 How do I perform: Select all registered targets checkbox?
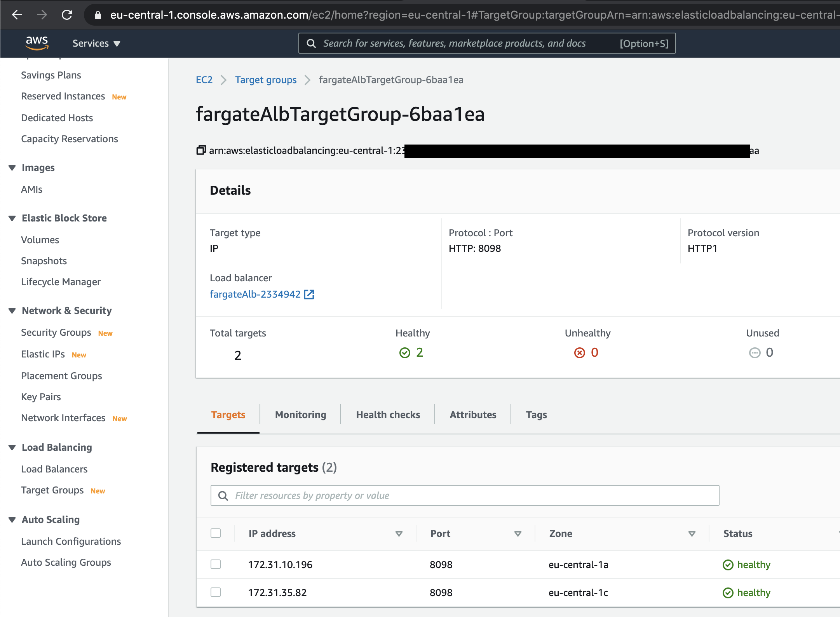click(x=216, y=533)
